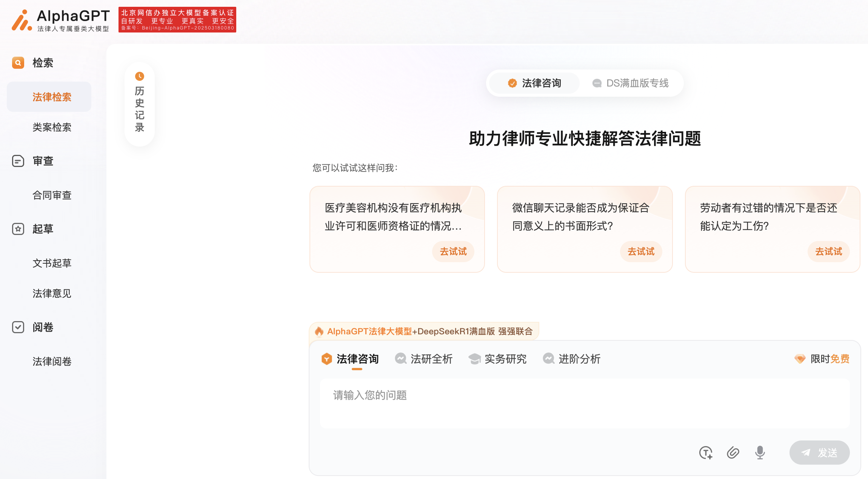This screenshot has height=479, width=868.
Task: Click the 请输入您的问题 input field
Action: click(x=584, y=403)
